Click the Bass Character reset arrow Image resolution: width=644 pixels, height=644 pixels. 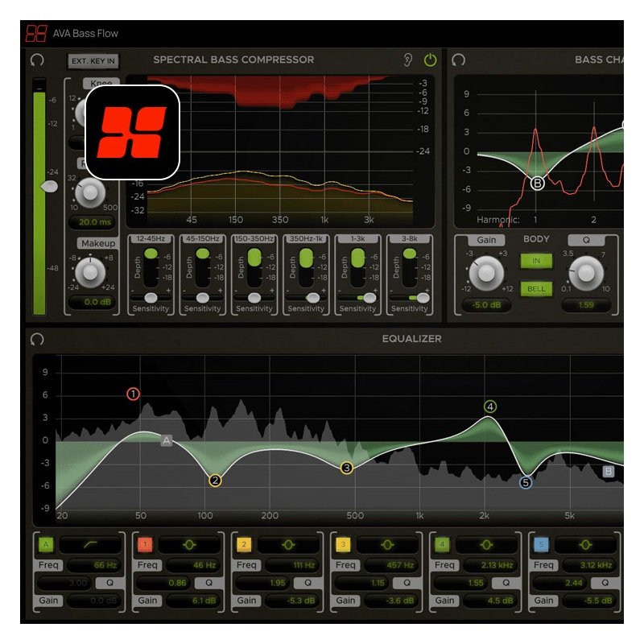[458, 60]
